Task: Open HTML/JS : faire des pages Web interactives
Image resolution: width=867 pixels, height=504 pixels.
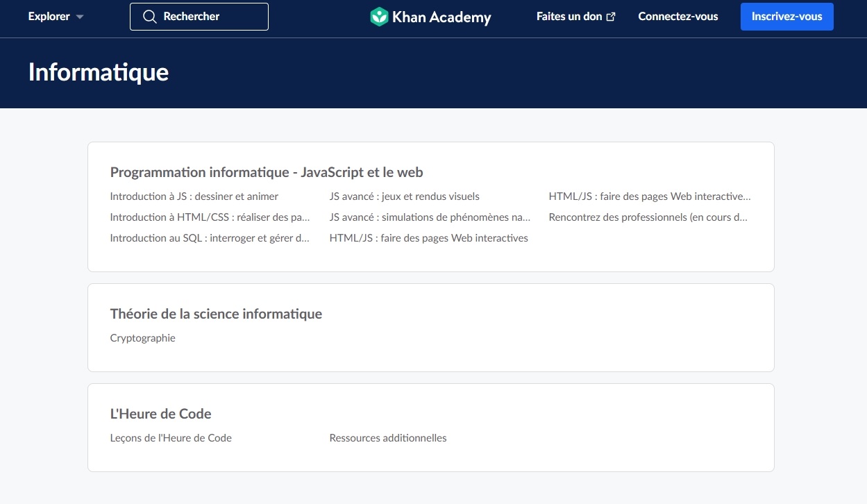Action: pyautogui.click(x=428, y=238)
